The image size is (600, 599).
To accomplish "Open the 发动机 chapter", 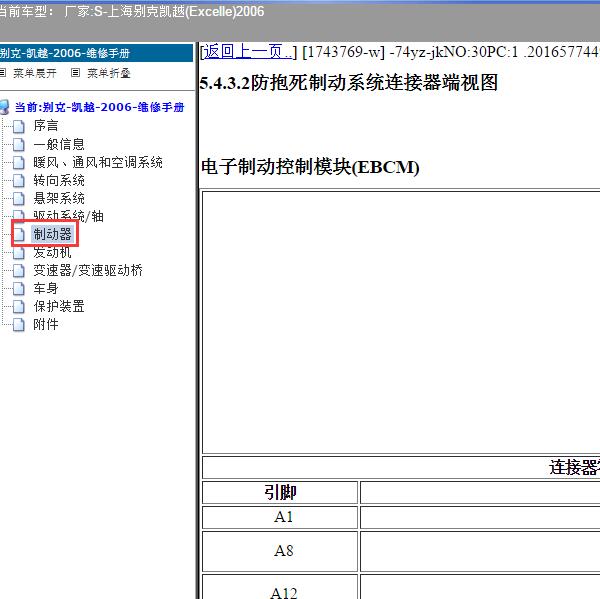I will (52, 252).
